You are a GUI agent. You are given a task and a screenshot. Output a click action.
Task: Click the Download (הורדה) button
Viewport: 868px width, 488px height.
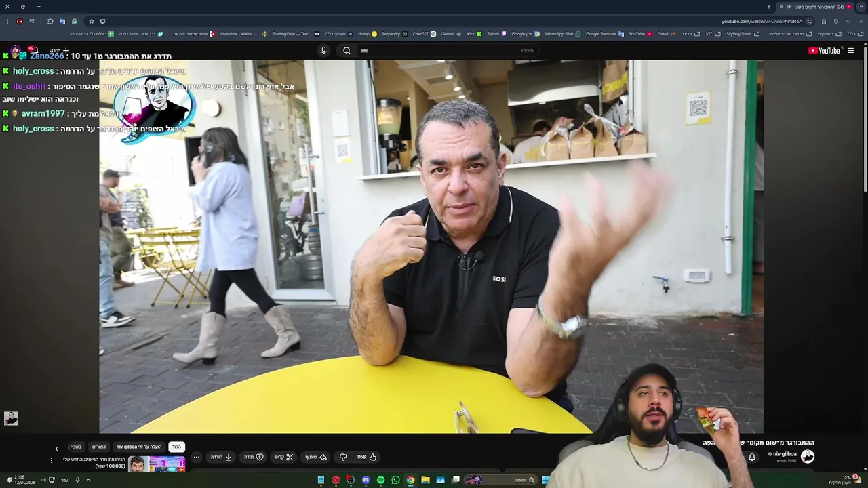pyautogui.click(x=221, y=457)
